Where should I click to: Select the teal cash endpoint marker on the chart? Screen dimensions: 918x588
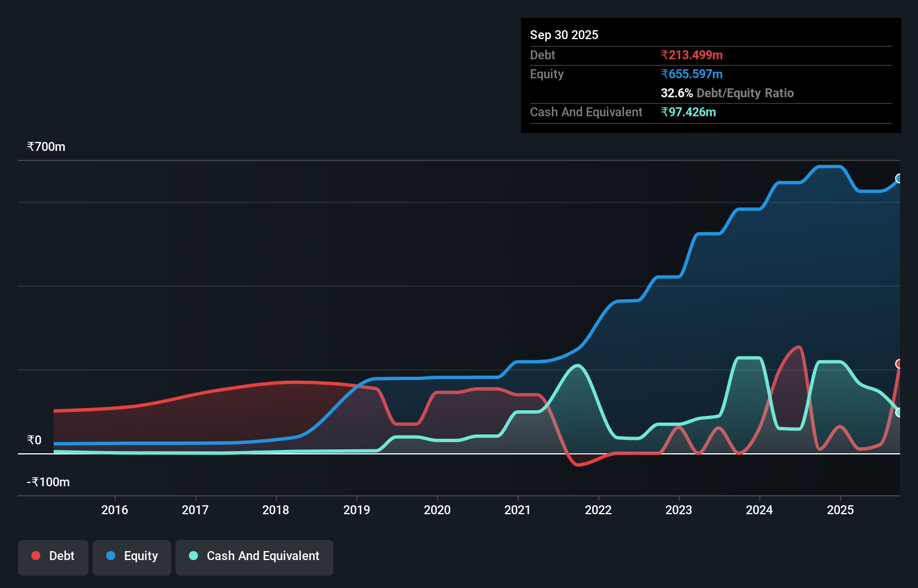(898, 414)
